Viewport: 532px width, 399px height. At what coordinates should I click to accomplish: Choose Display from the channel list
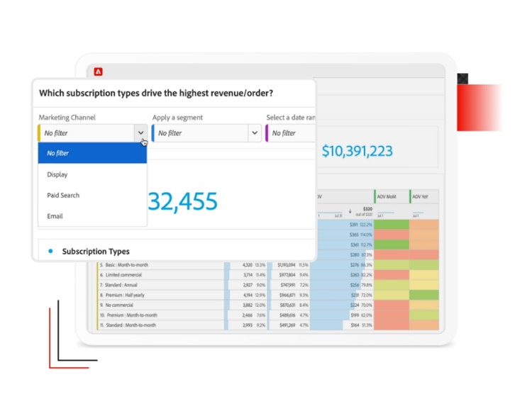click(x=57, y=174)
